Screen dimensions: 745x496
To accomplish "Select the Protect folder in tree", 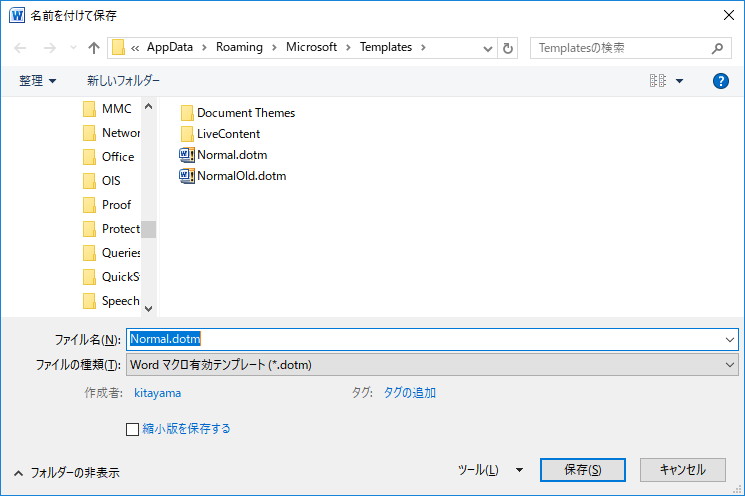I will (x=110, y=229).
